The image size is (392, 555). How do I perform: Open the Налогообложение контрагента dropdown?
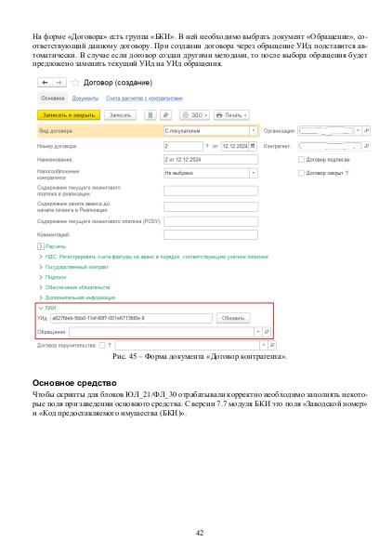254,173
